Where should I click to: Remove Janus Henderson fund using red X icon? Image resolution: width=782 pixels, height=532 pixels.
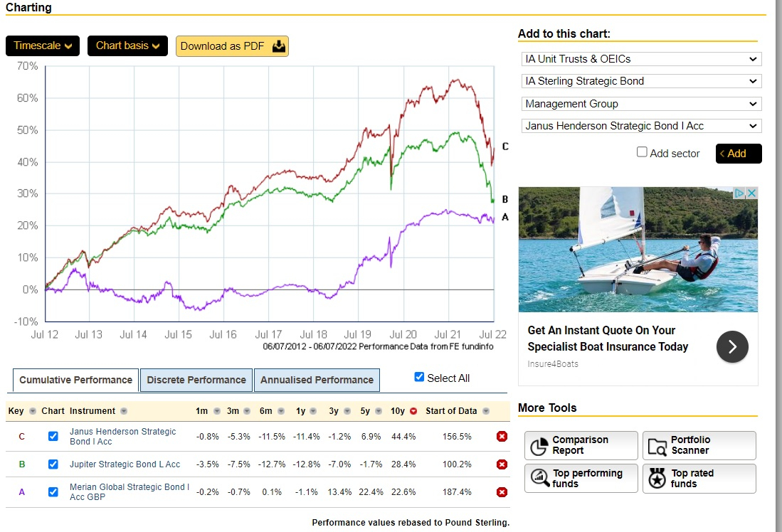click(502, 436)
